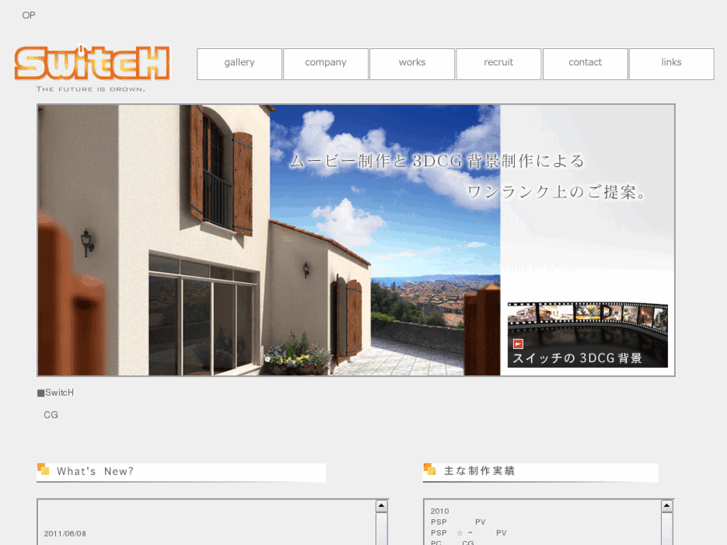Viewport: 727px width, 545px height.
Task: Open the company menu item
Action: pyautogui.click(x=325, y=64)
